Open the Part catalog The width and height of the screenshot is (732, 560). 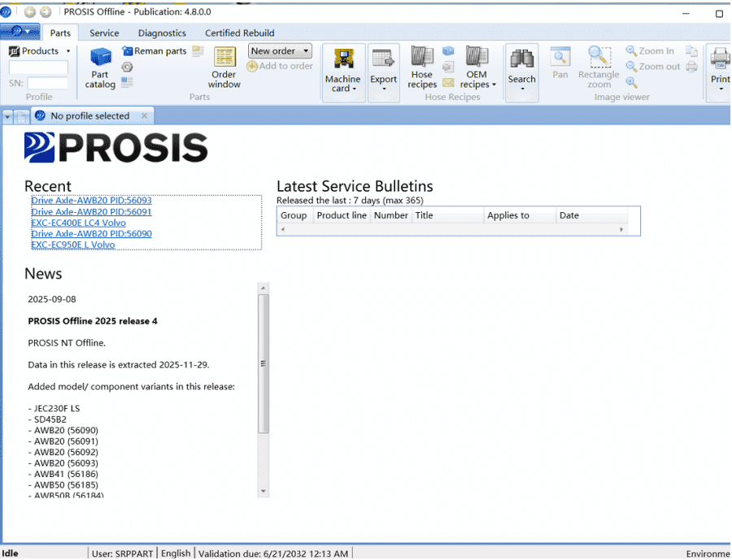[x=100, y=67]
